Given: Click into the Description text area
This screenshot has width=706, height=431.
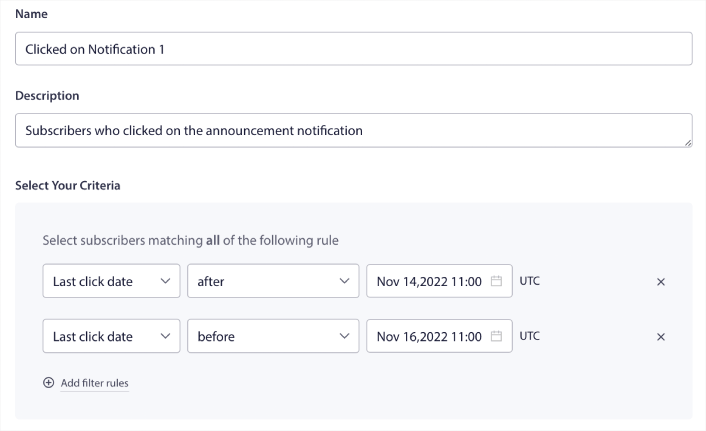Looking at the screenshot, I should [353, 130].
